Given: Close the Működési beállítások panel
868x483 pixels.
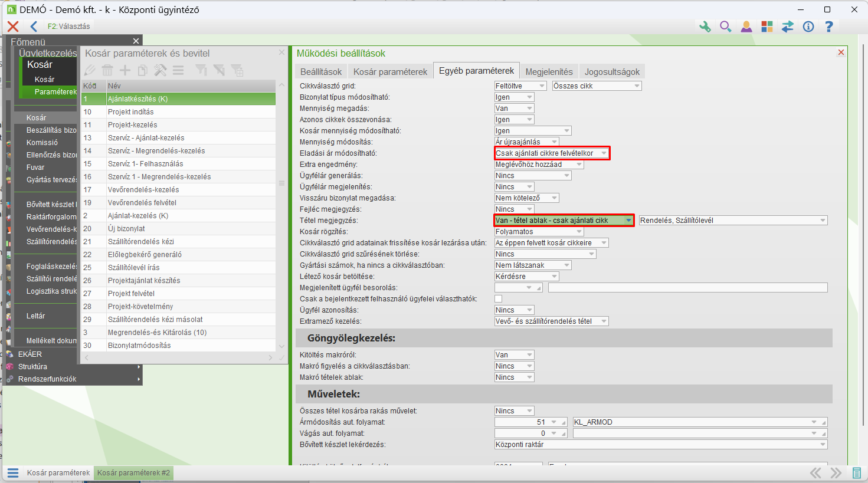Looking at the screenshot, I should (x=841, y=52).
